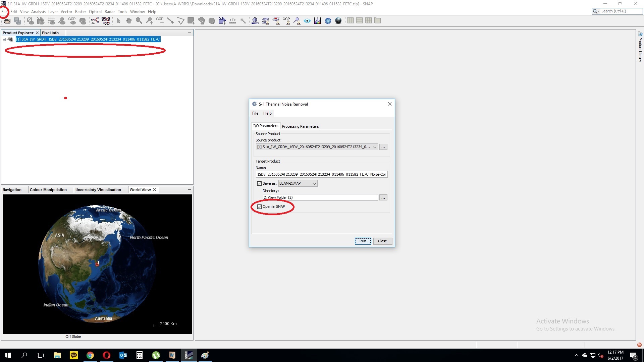Image resolution: width=644 pixels, height=362 pixels.
Task: Browse for the target directory
Action: click(383, 197)
